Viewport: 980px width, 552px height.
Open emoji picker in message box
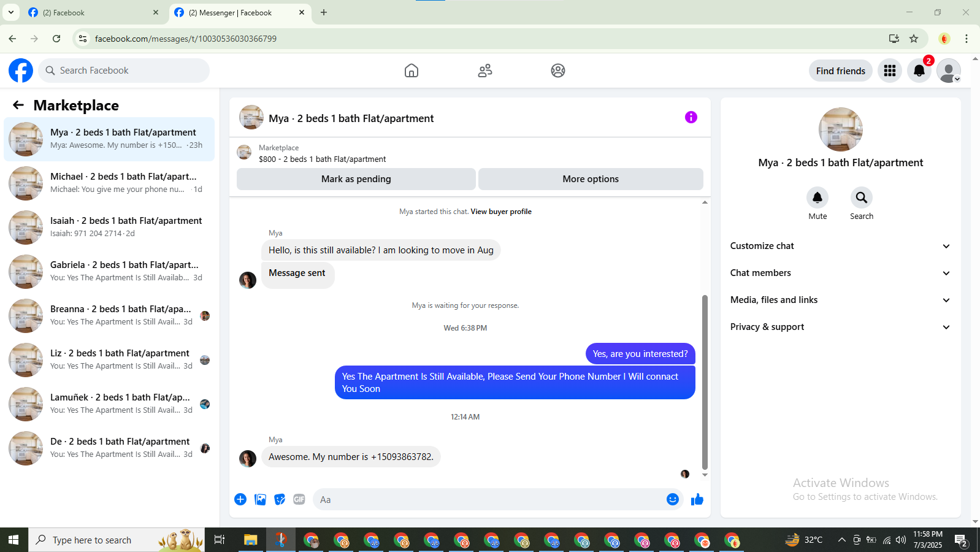pos(673,499)
